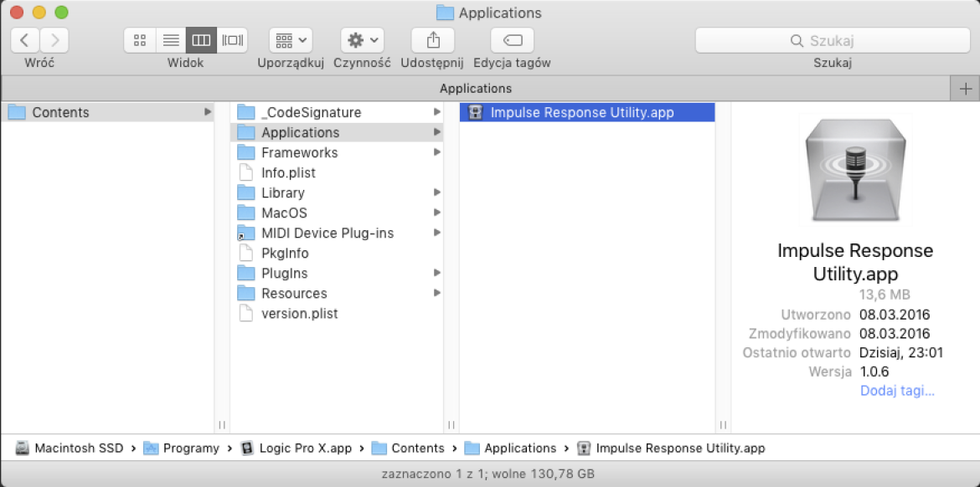
Task: Click the Edycja tagów tag icon
Action: pos(513,40)
